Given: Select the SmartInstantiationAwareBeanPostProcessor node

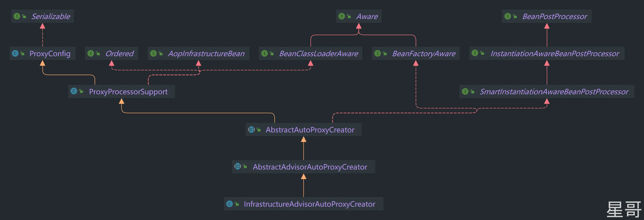Looking at the screenshot, I should coord(554,92).
